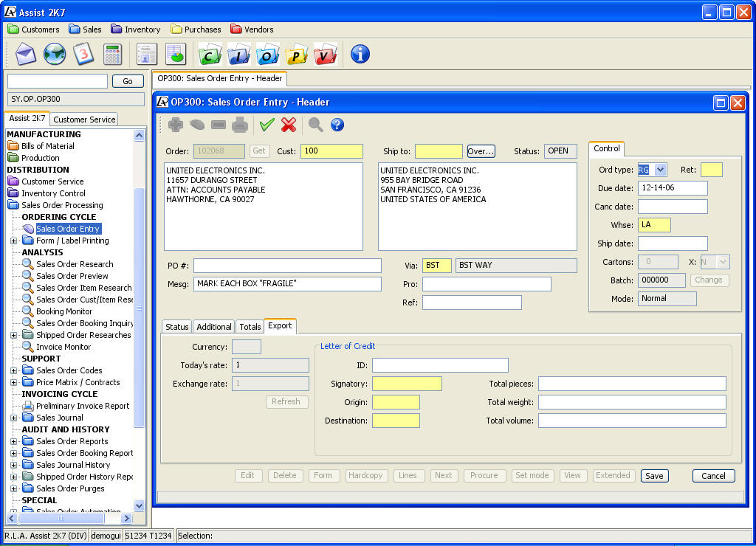Select the Customer Service tab
The width and height of the screenshot is (756, 546).
pyautogui.click(x=84, y=120)
